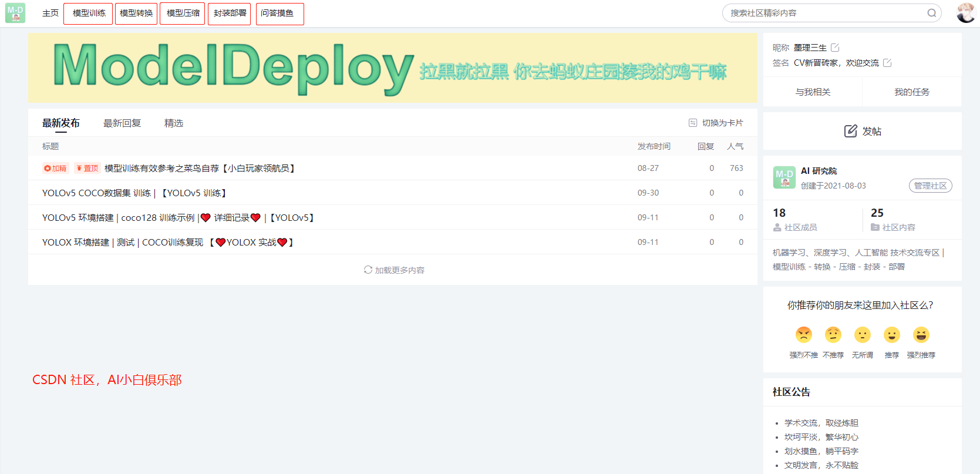Open post YOLOv5 COCO数据集 训练
980x474 pixels.
pyautogui.click(x=135, y=193)
